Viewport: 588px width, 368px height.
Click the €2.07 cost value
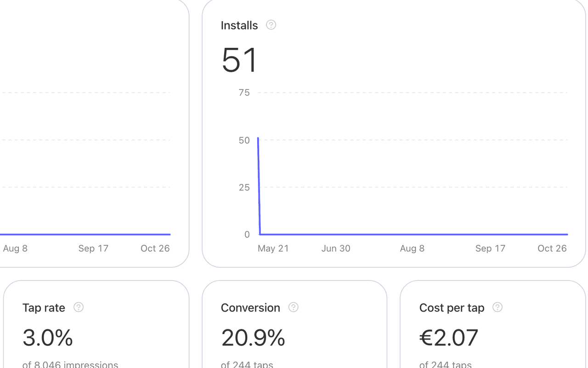[x=449, y=338]
